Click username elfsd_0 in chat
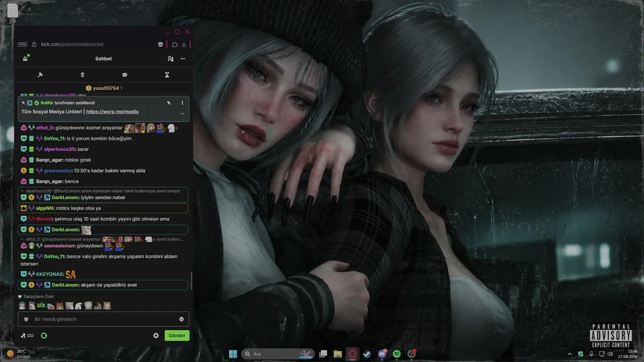Image resolution: width=644 pixels, height=362 pixels. click(x=45, y=128)
